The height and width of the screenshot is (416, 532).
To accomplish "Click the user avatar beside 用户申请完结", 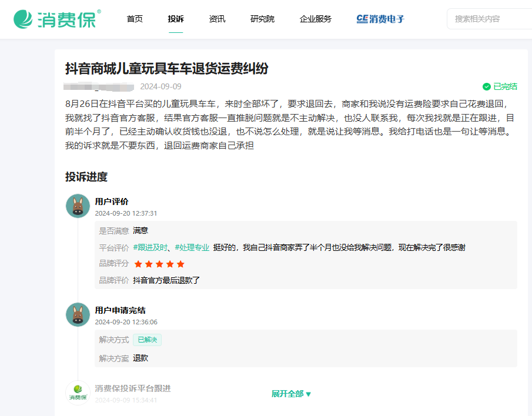I will coord(78,314).
